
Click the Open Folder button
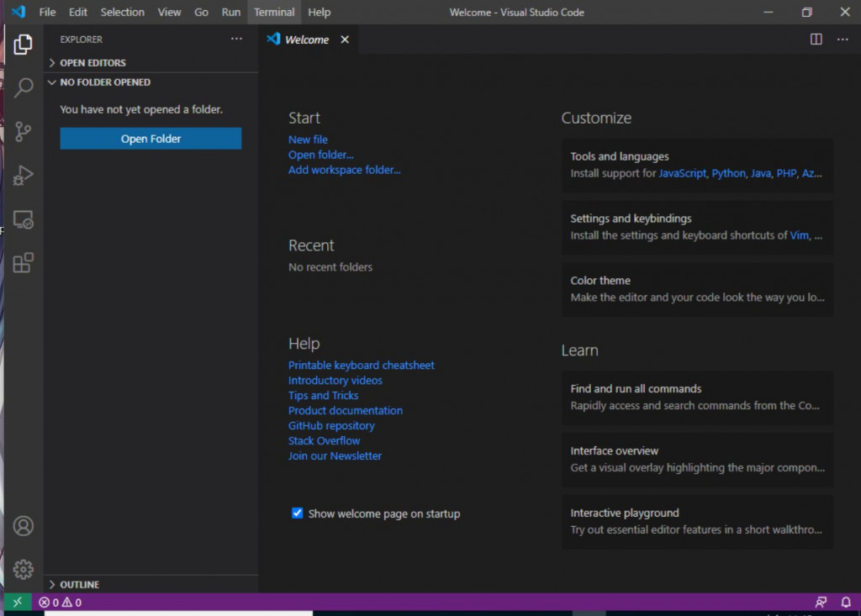(x=151, y=139)
